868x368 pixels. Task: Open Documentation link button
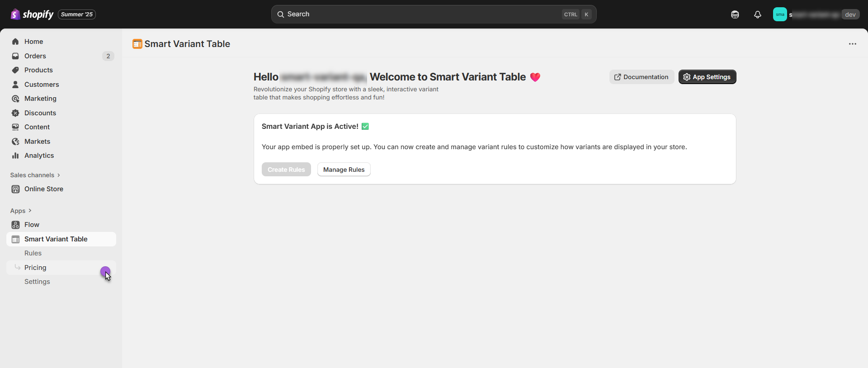641,77
